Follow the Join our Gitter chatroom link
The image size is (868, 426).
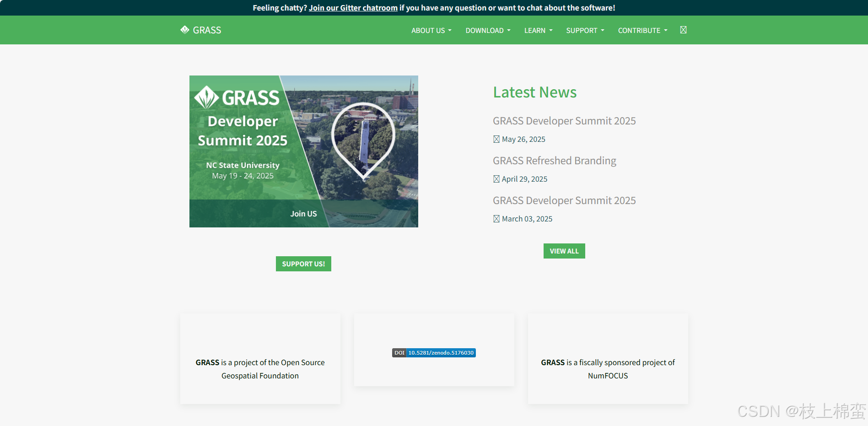point(353,8)
